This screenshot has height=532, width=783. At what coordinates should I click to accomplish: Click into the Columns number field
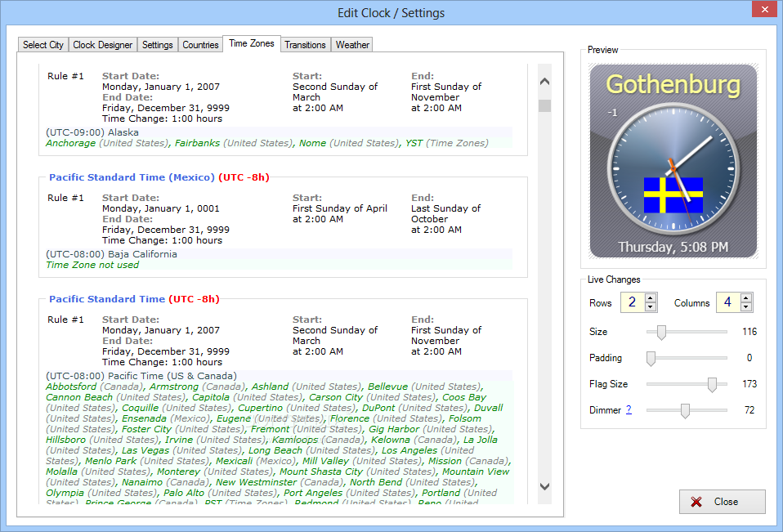coord(728,302)
